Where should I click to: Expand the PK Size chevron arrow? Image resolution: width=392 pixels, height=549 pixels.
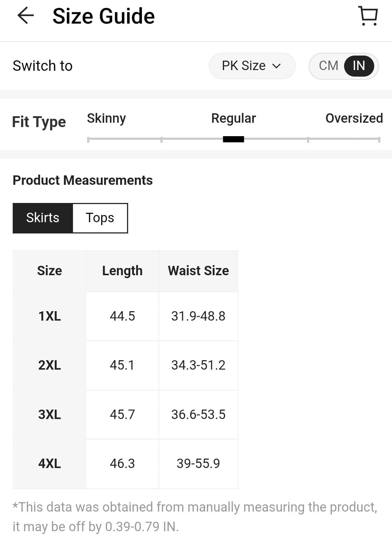277,66
